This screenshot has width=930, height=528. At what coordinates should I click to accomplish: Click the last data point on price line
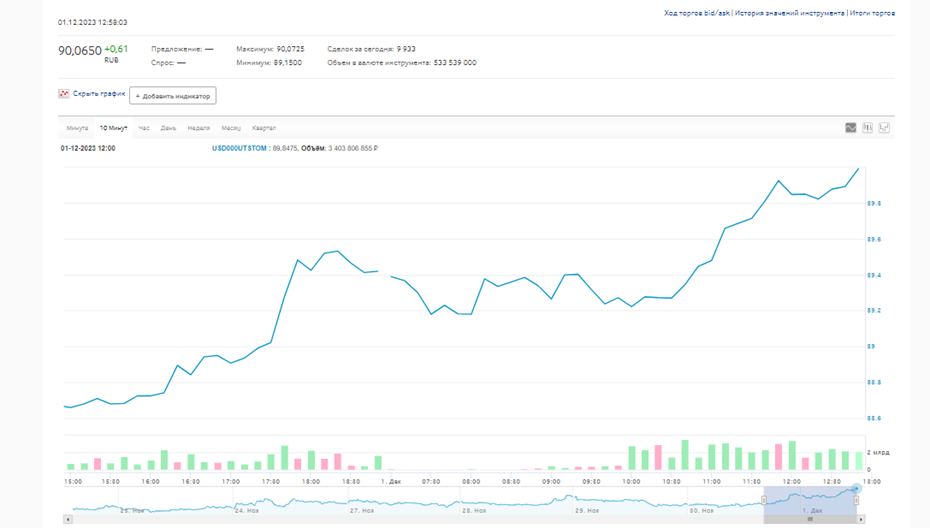(858, 168)
